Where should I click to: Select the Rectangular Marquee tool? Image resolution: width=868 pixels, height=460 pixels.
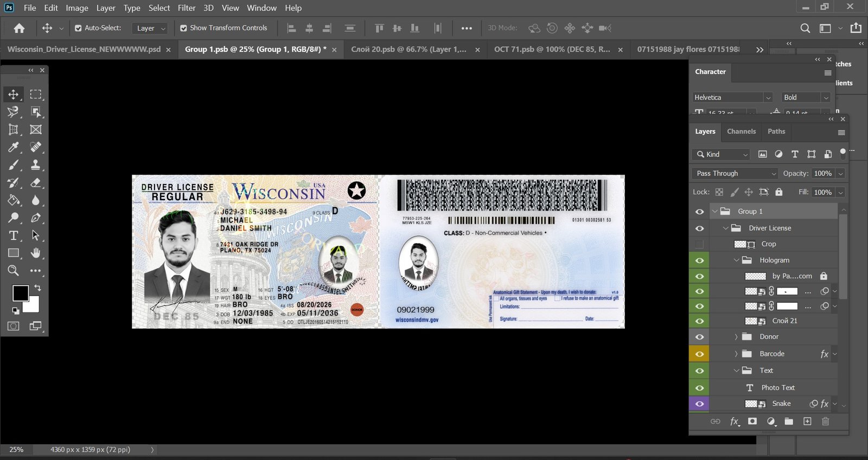[36, 94]
